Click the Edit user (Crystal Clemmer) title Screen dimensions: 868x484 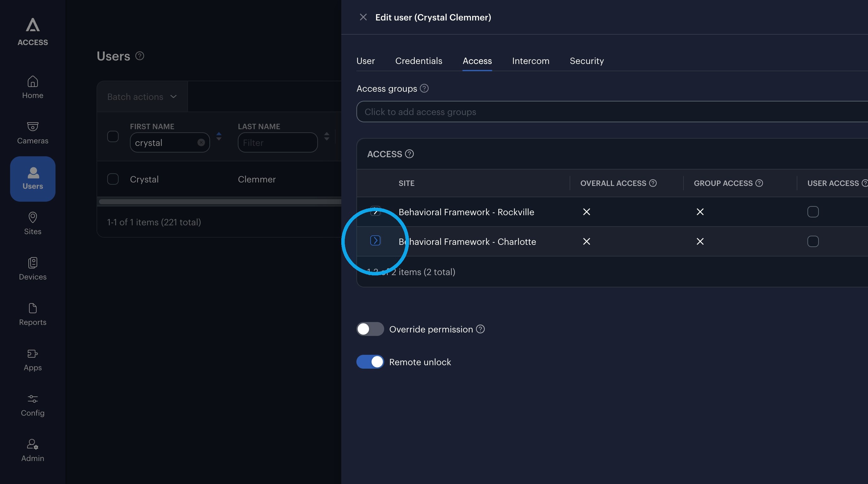pyautogui.click(x=433, y=18)
